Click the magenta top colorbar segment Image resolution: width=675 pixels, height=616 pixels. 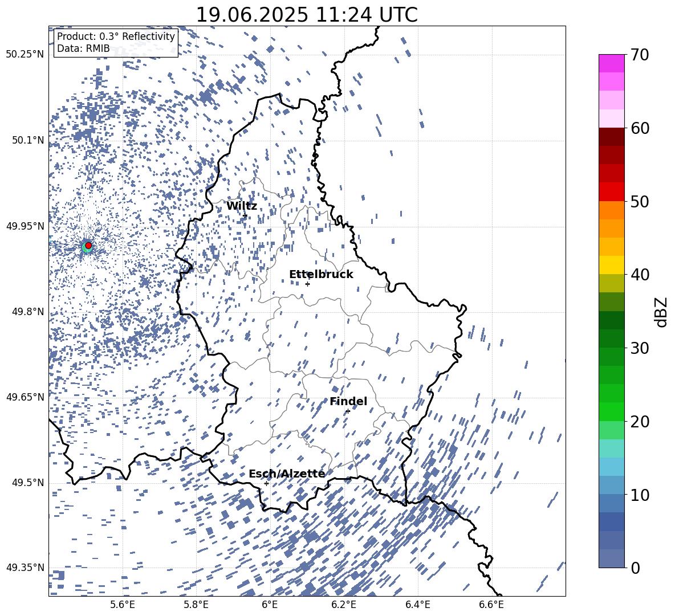611,63
